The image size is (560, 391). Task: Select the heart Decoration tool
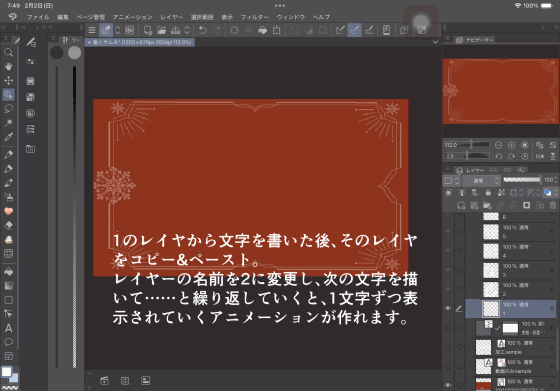8,211
